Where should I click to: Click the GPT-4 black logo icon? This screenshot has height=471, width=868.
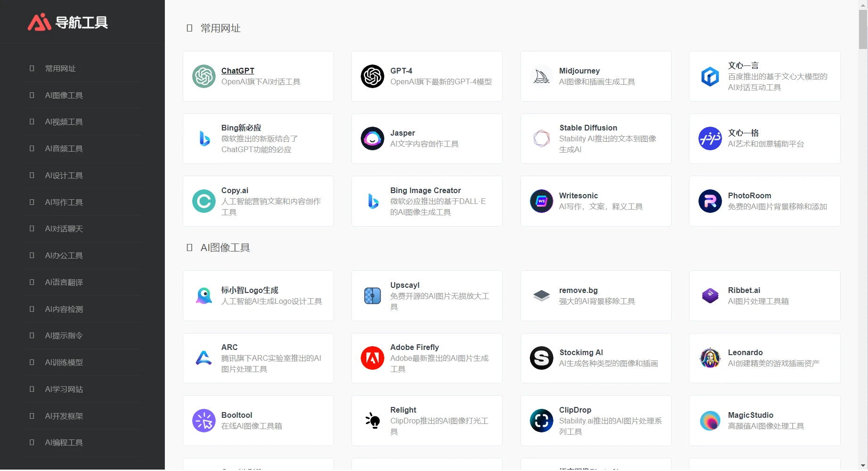373,76
